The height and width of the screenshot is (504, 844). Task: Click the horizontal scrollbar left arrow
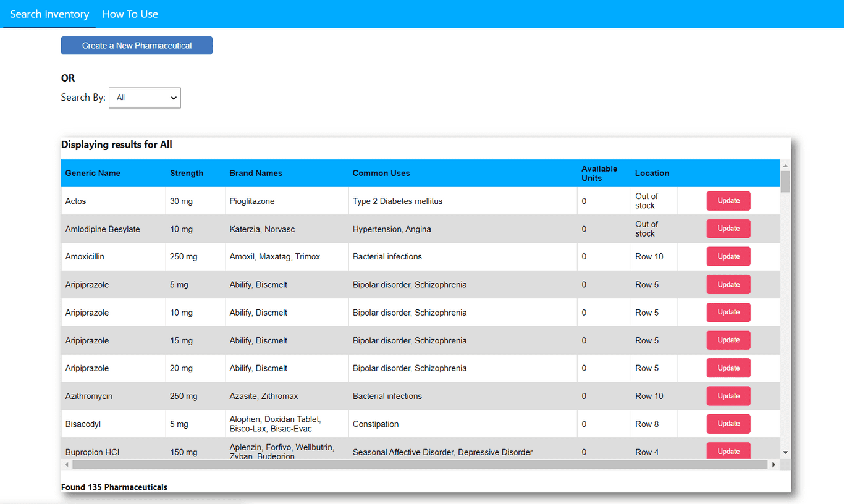pos(65,464)
